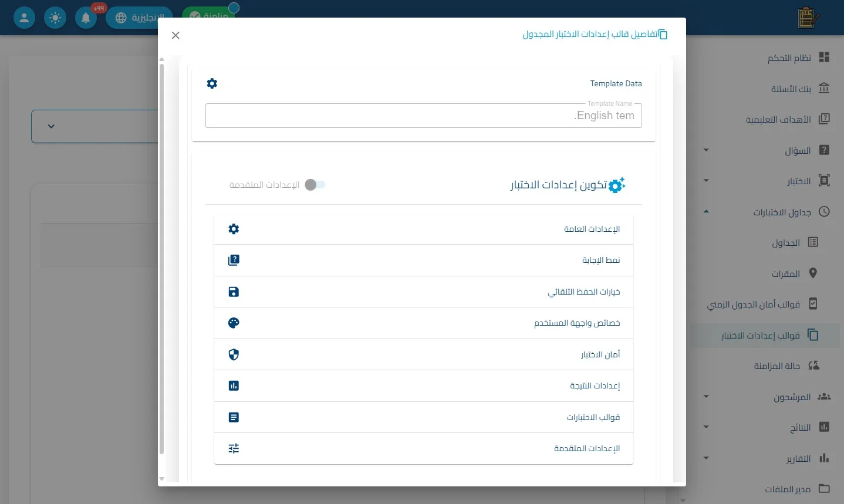844x504 pixels.
Task: Open the user profile avatar icon
Action: [24, 18]
